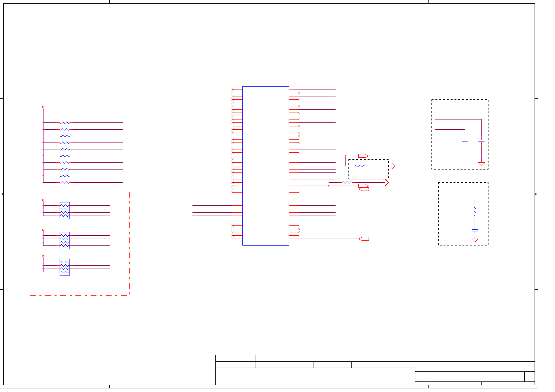Select the lowest resistor network pack

pos(65,267)
